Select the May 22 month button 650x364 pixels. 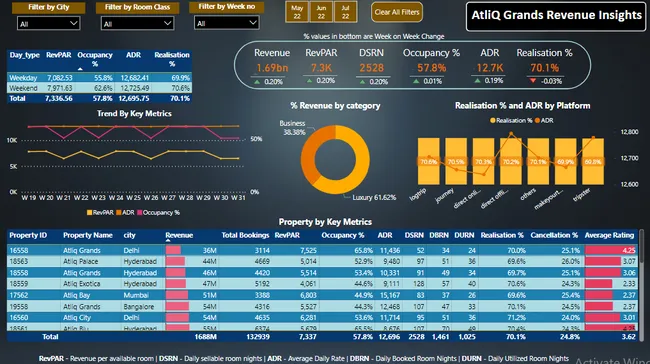(297, 12)
